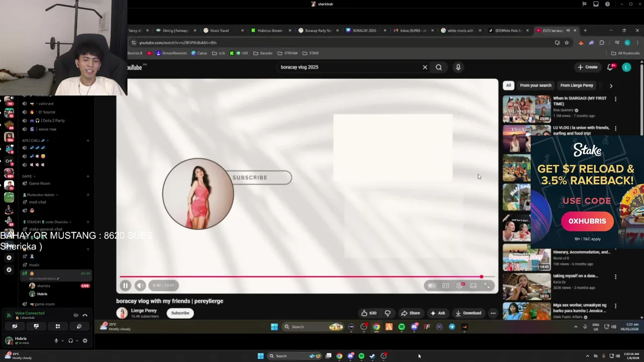Open the YouTube Create menu

click(588, 67)
